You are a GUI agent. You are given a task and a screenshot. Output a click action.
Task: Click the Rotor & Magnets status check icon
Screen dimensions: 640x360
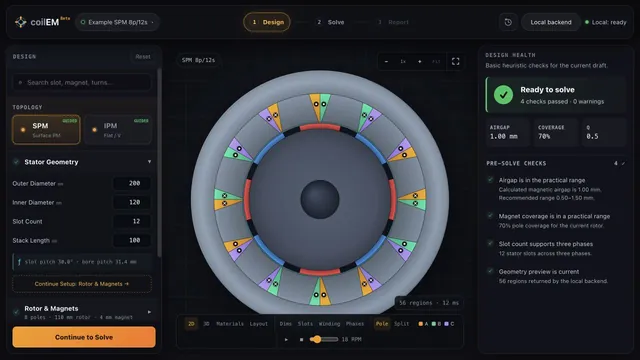pyautogui.click(x=16, y=312)
